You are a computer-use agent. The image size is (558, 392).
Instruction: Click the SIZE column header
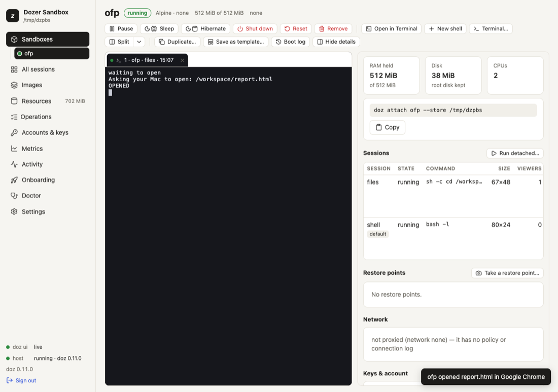pyautogui.click(x=504, y=168)
